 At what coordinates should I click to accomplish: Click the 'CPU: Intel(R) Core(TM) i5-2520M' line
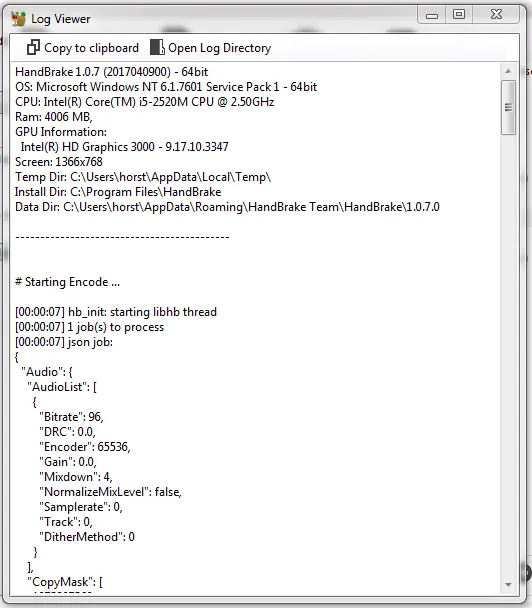pyautogui.click(x=145, y=102)
